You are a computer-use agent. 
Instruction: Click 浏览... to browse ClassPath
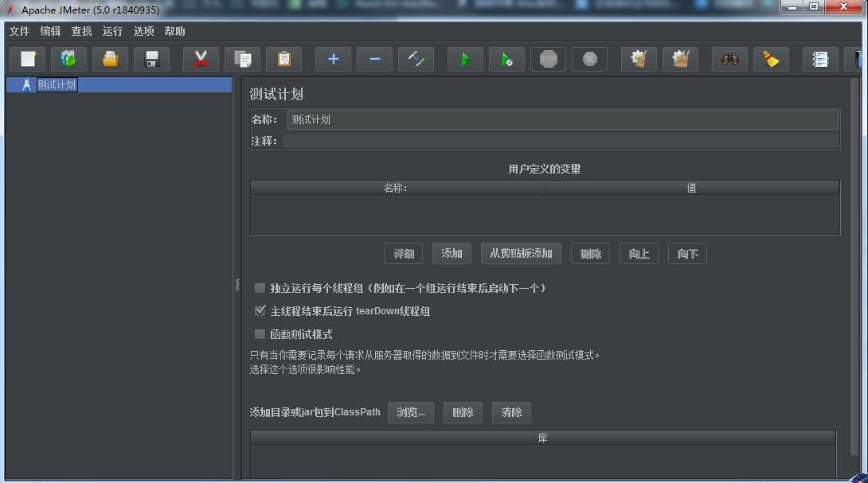coord(411,412)
